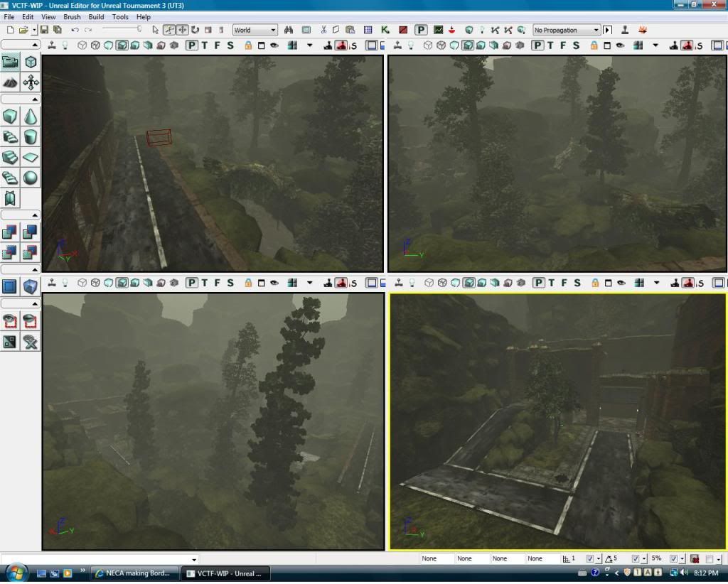Toggle the rotation grid snap checkbox
728x584 pixels.
pyautogui.click(x=635, y=559)
